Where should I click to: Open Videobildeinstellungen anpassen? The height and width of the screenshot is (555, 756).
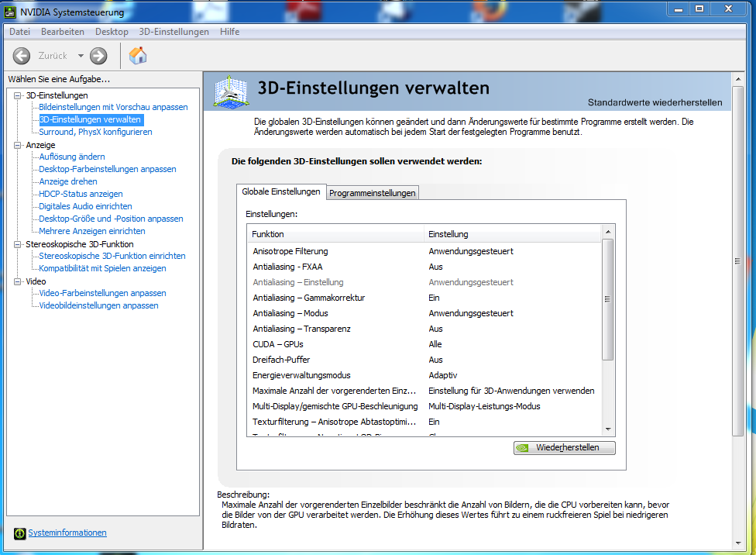[x=98, y=306]
